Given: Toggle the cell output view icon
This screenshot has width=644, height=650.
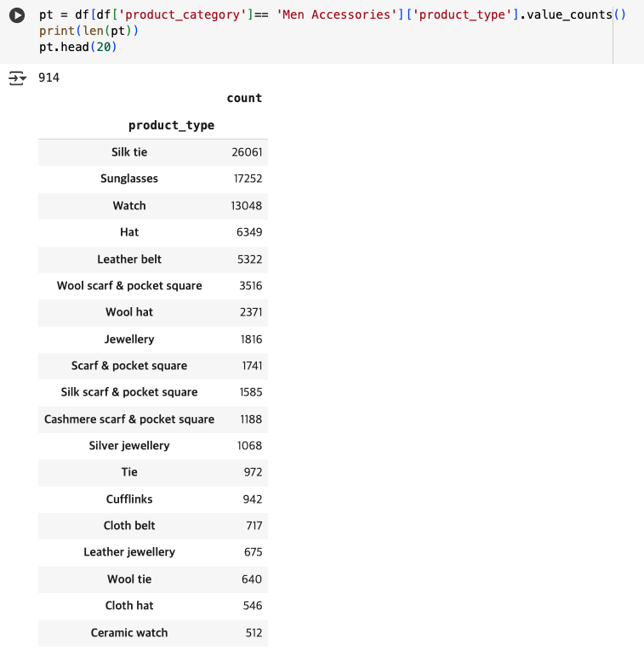Looking at the screenshot, I should (17, 78).
